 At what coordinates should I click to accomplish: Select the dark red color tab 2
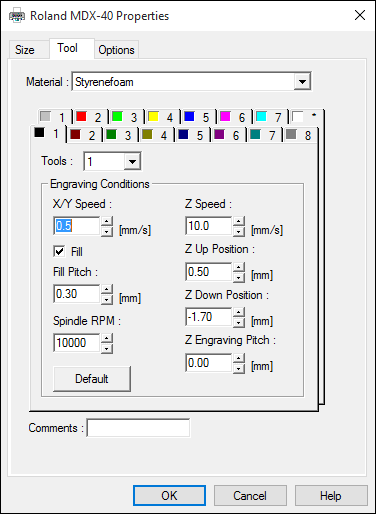(85, 135)
